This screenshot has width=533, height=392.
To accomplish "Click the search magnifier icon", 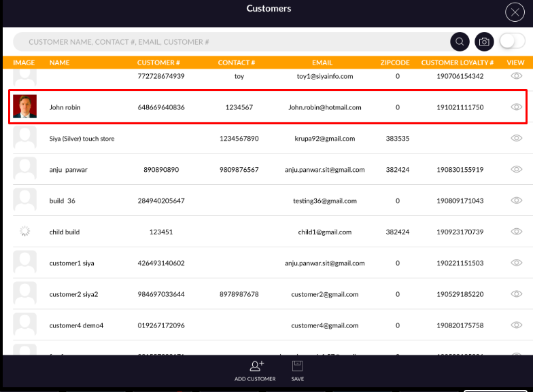I will click(460, 41).
